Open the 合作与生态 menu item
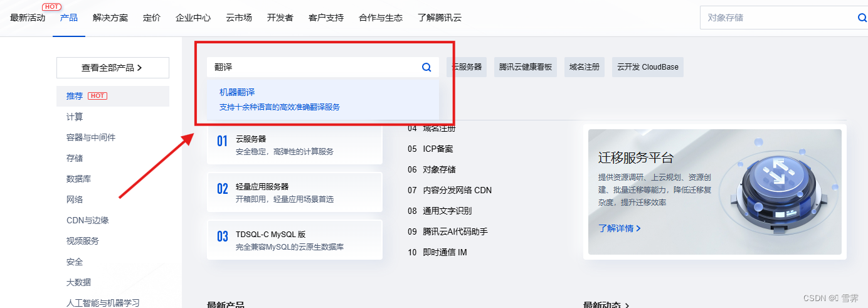 pos(381,18)
